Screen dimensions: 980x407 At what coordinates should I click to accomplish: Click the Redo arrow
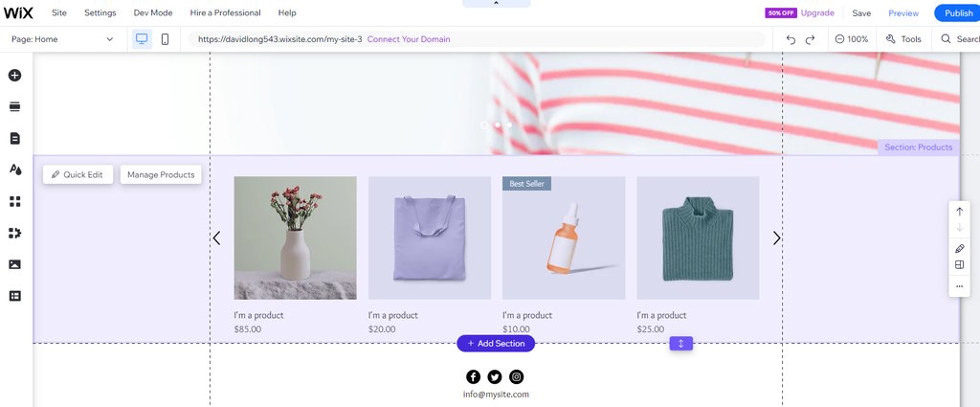(x=810, y=39)
